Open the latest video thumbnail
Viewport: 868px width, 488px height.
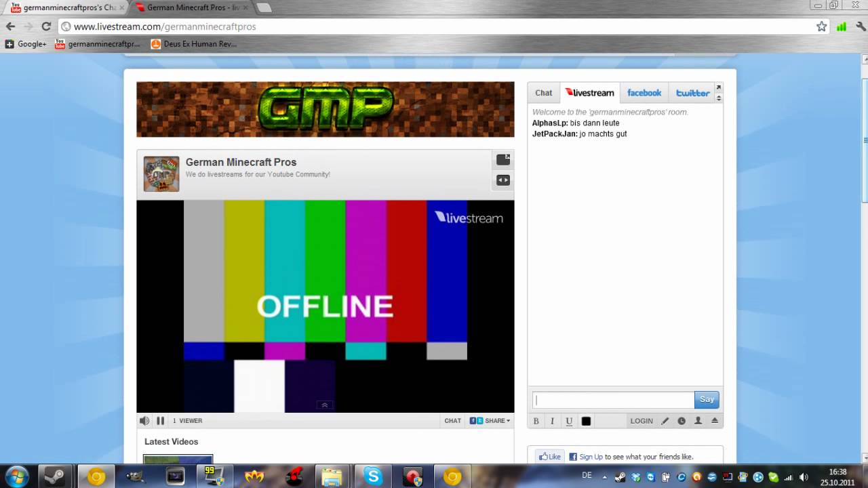178,459
